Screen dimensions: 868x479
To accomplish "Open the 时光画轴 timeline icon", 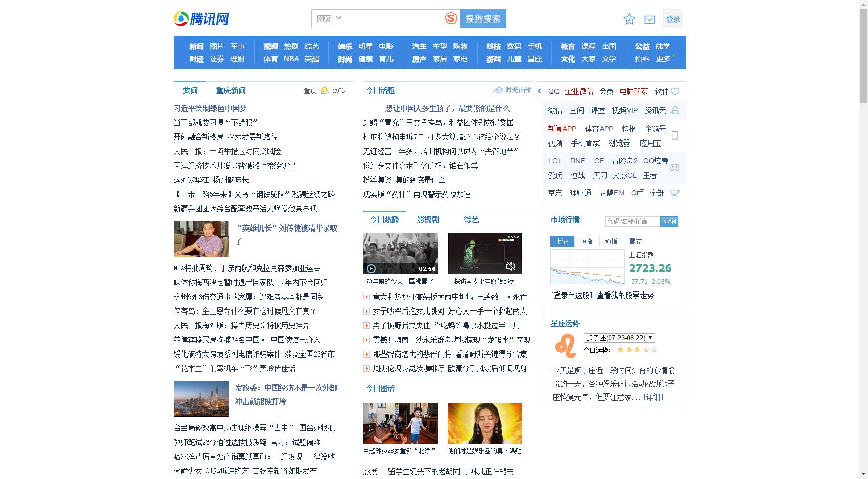I will [x=498, y=90].
